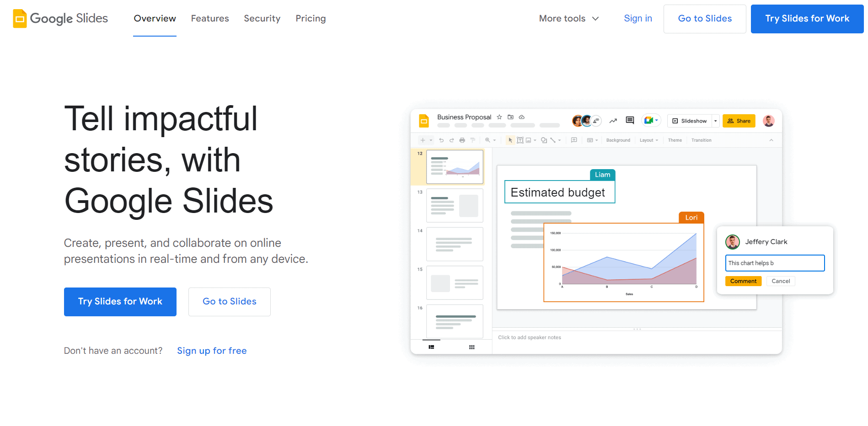The image size is (868, 426).
Task: Select the text box tool
Action: click(520, 140)
